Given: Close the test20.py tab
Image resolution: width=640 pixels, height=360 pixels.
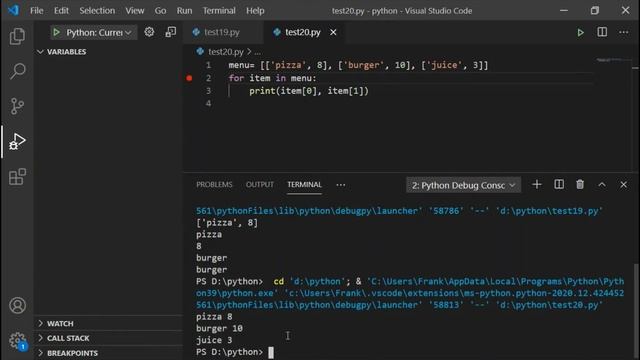Looking at the screenshot, I should tap(333, 32).
